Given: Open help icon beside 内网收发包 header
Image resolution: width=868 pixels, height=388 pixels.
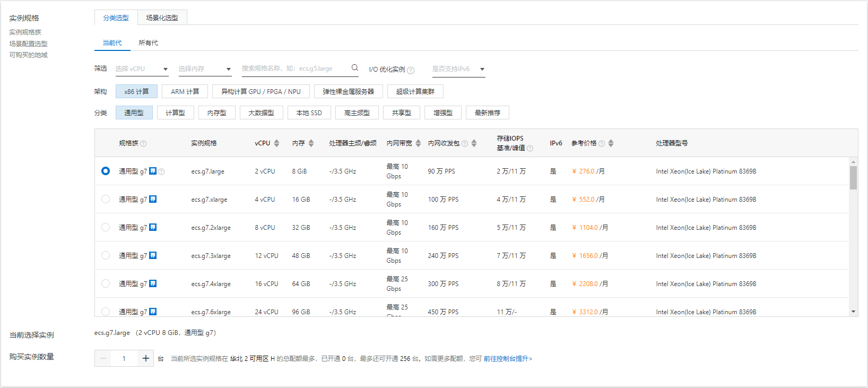Looking at the screenshot, I should point(465,143).
